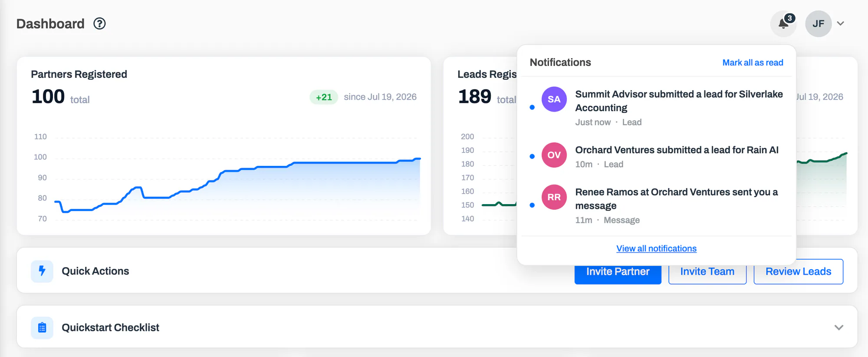The image size is (868, 357).
Task: Click the Partners Registered card title
Action: click(79, 74)
